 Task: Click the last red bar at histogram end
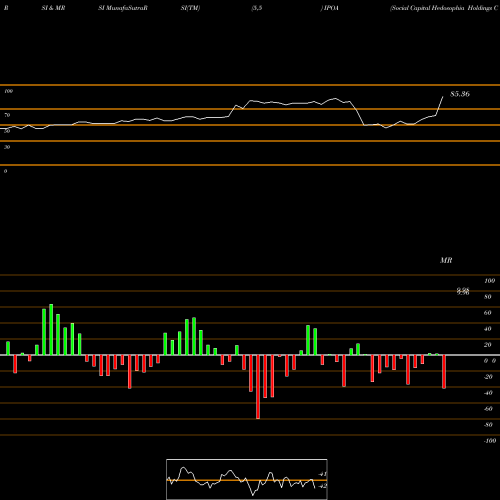click(x=444, y=372)
